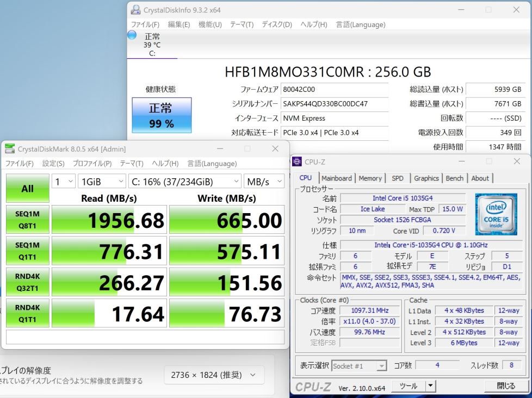Click the CPU-Z app icon in title bar

click(x=297, y=161)
